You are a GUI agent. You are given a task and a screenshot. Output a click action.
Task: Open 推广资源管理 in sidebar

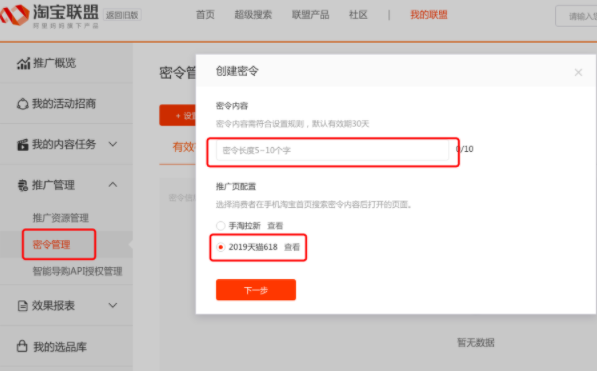pyautogui.click(x=61, y=218)
